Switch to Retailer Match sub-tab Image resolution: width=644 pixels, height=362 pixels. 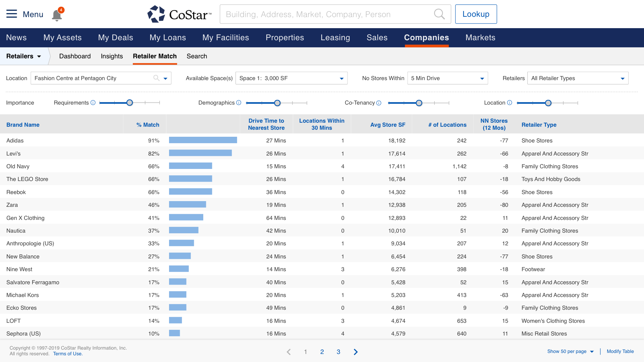pyautogui.click(x=155, y=56)
